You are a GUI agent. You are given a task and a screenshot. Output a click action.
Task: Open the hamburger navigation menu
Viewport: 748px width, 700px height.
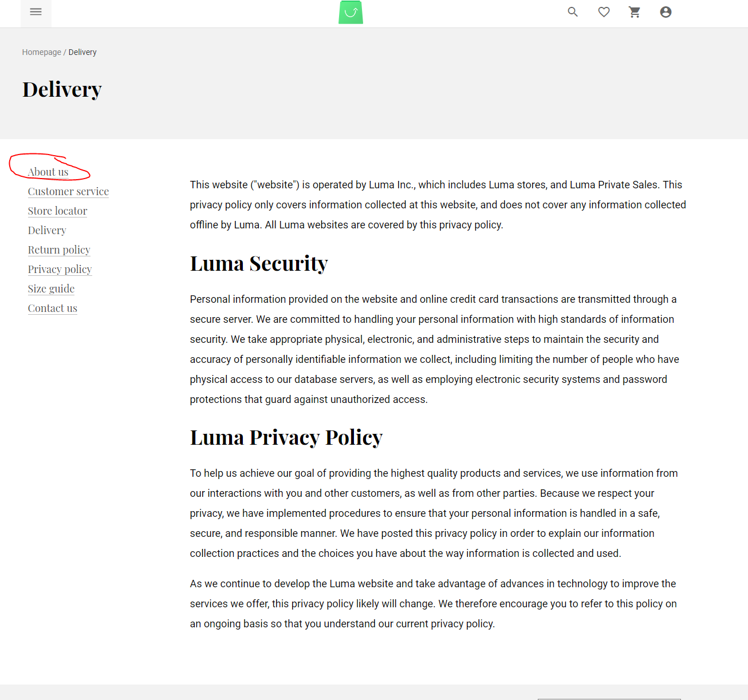(36, 11)
